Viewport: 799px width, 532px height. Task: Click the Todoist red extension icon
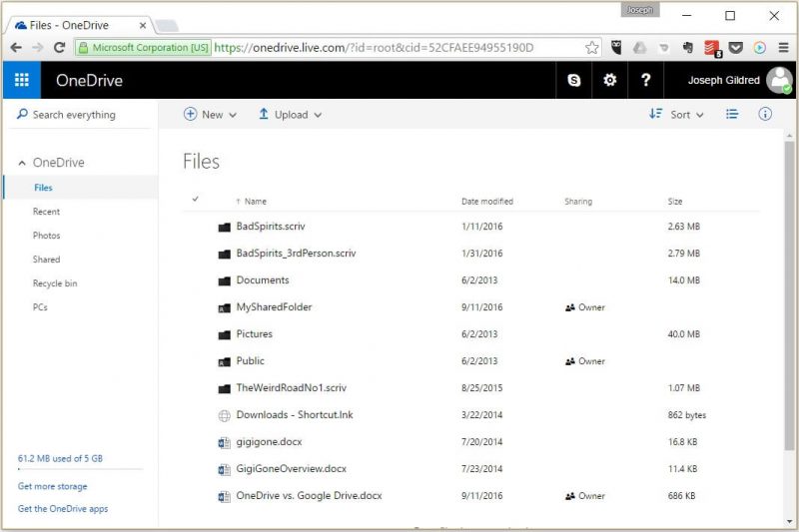click(x=712, y=48)
